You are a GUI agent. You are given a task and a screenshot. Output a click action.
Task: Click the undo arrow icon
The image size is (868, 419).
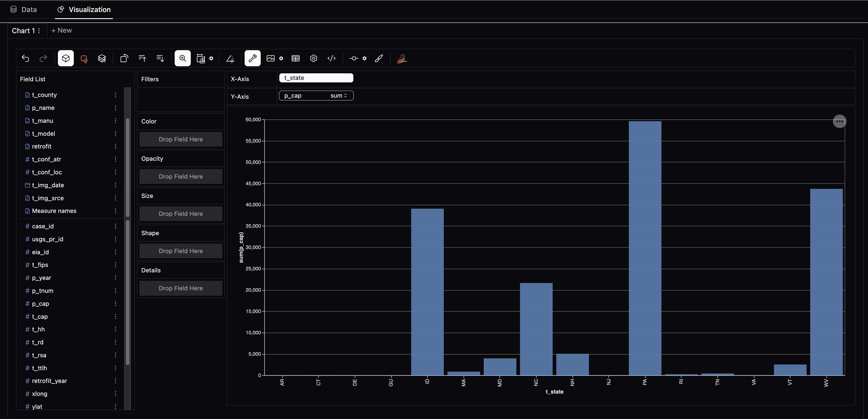(x=26, y=58)
